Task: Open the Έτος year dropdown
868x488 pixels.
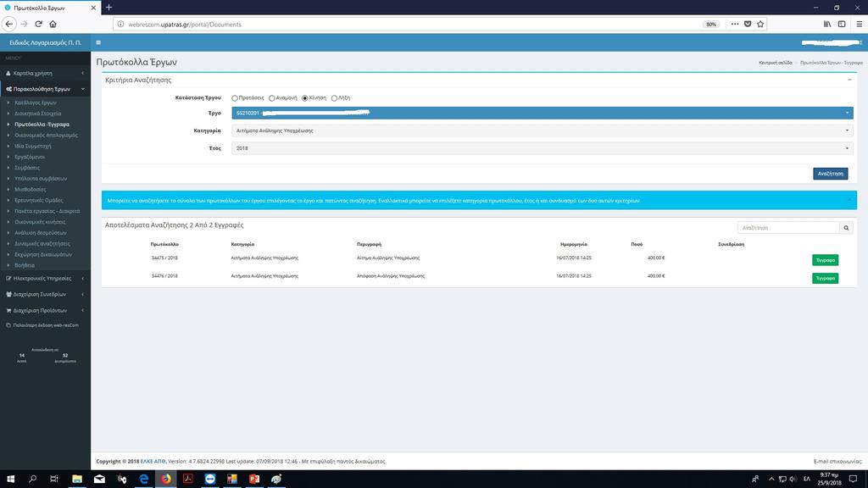Action: [542, 148]
